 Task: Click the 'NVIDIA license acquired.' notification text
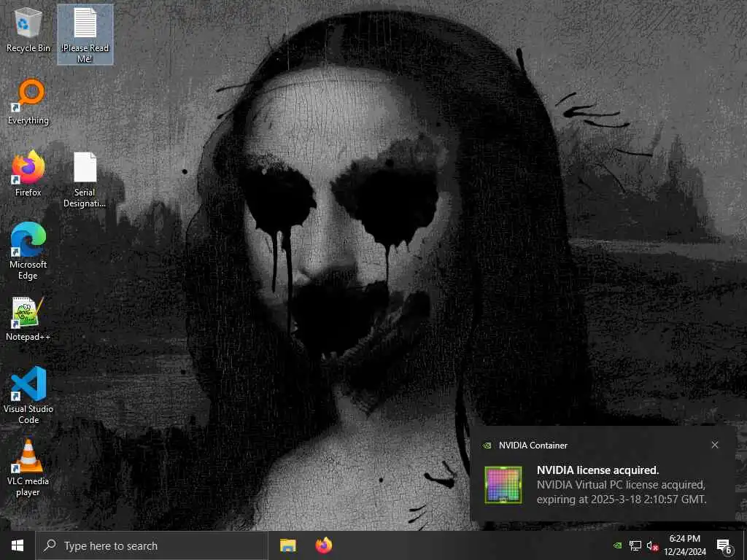[x=597, y=470]
